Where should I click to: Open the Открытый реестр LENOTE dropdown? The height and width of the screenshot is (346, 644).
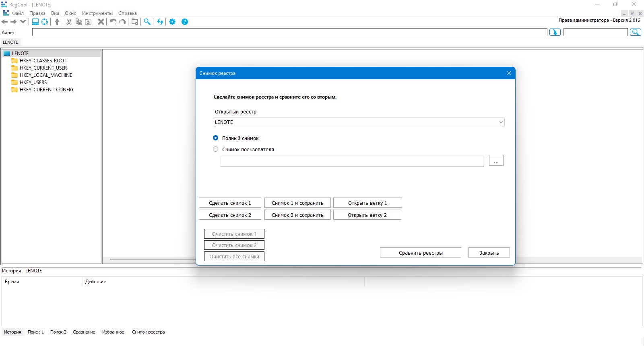pyautogui.click(x=359, y=122)
